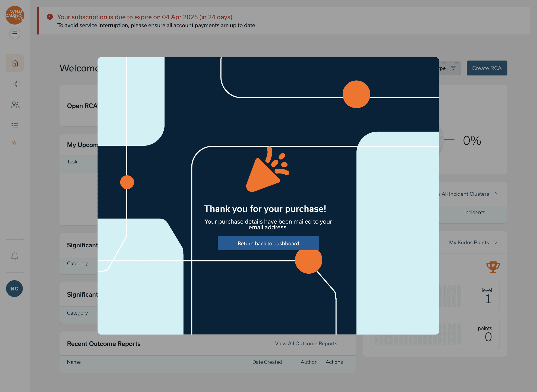The image size is (537, 392).
Task: Open the Task checklist sidebar icon
Action: point(15,125)
